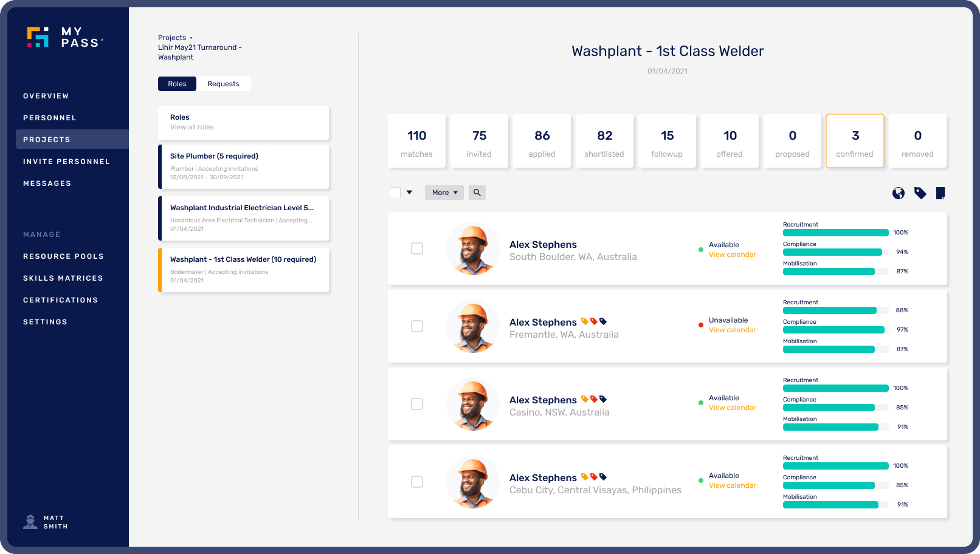Check the box next to the first Alex Stephens
Screen dimensions: 980x554
[417, 248]
